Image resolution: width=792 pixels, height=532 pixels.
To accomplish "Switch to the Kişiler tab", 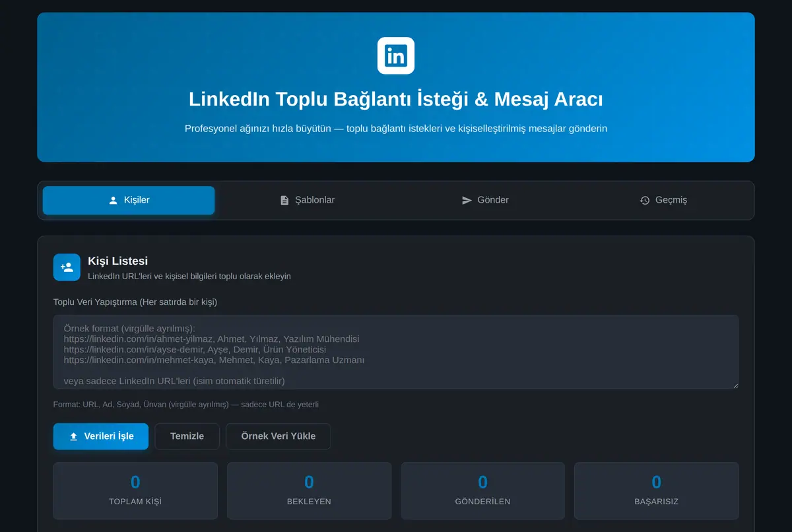I will 129,200.
